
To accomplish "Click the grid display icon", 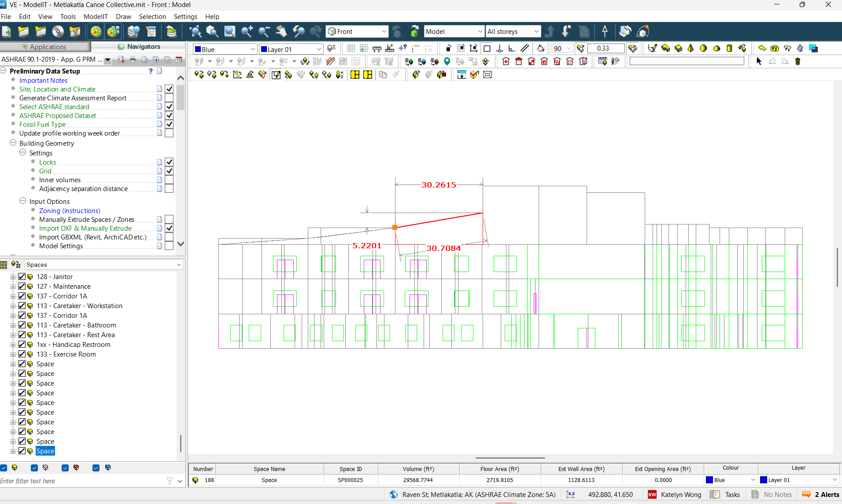I will tap(351, 48).
